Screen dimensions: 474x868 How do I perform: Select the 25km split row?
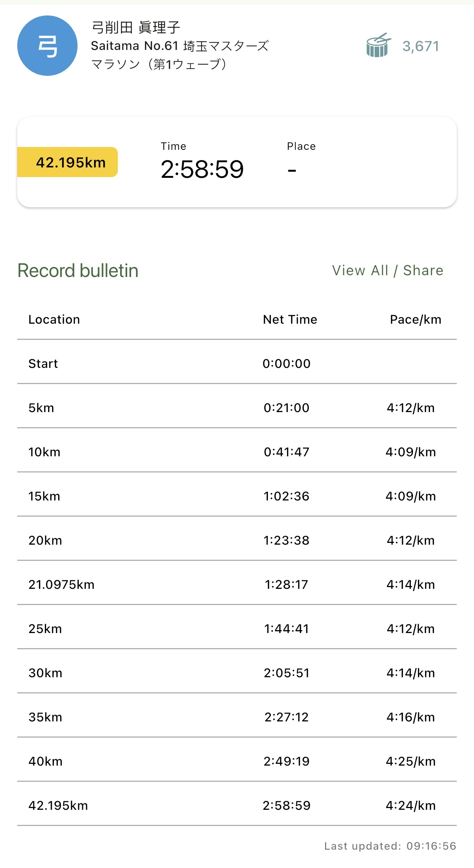point(237,629)
